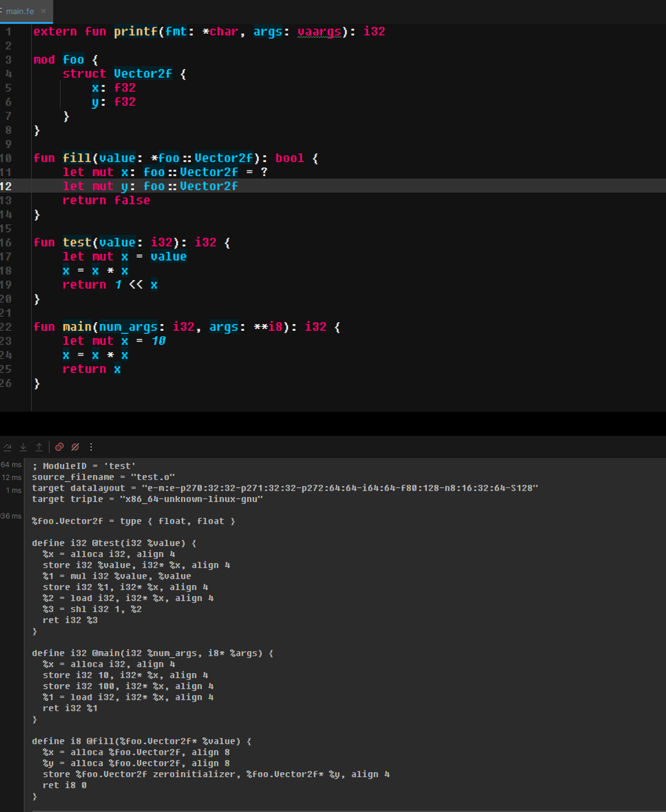Click 'struct Vector2f {' line
666x812 pixels.
[x=125, y=74]
